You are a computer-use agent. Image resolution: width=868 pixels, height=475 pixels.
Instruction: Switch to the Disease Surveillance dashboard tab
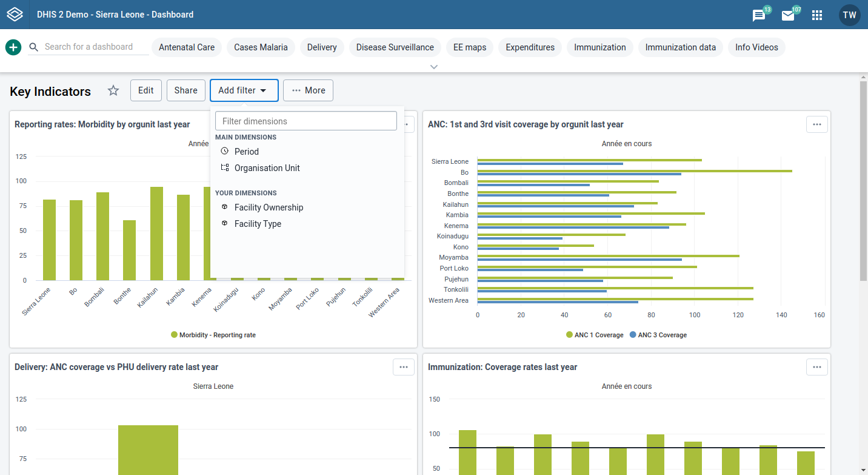tap(395, 47)
